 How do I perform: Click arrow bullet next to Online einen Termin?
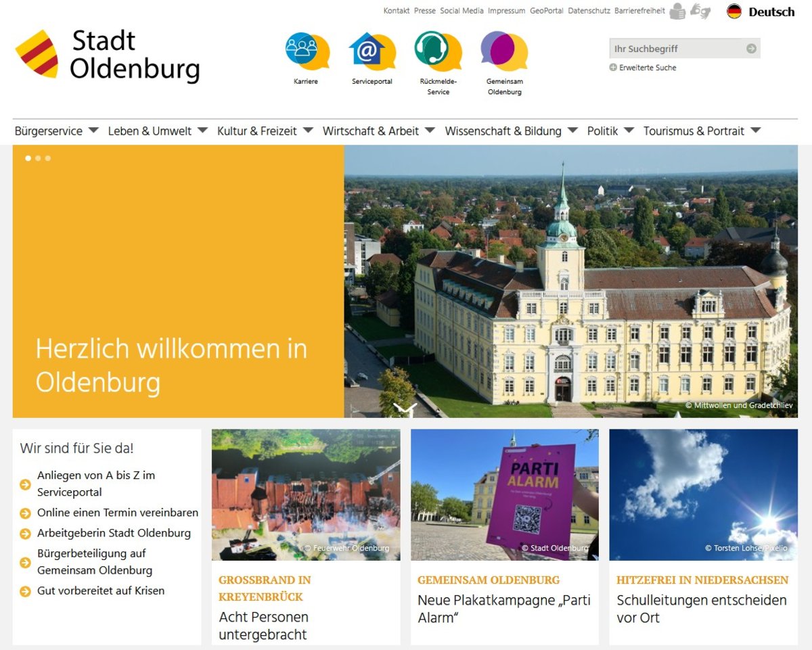25,513
